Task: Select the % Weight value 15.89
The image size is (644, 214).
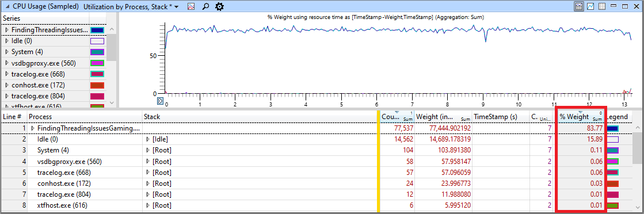Action: point(595,140)
